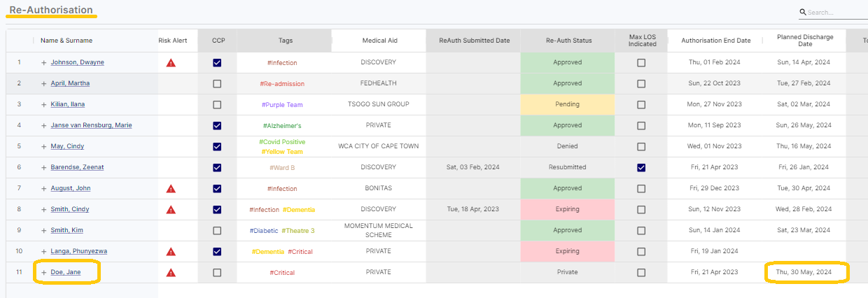The height and width of the screenshot is (298, 868).
Task: Click into the Search input field
Action: click(836, 13)
